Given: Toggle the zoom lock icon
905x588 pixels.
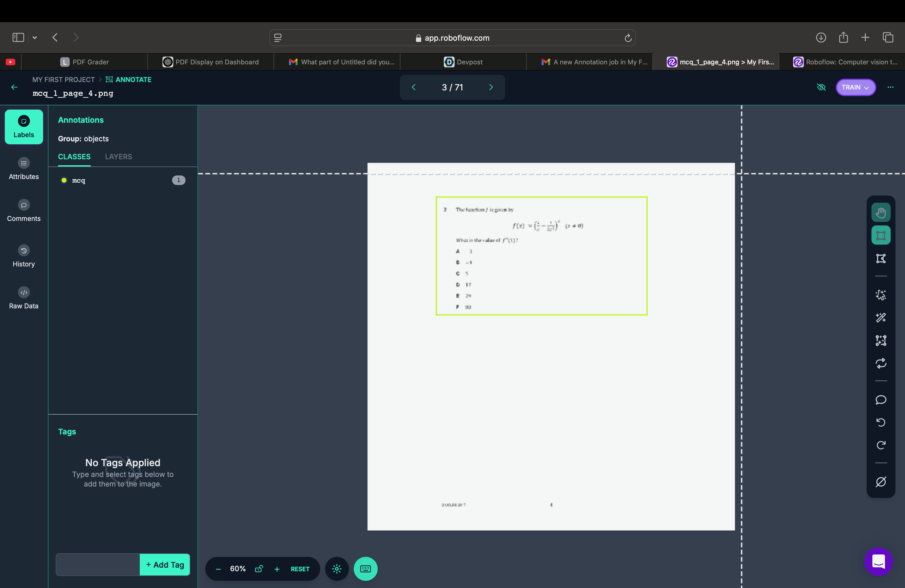Looking at the screenshot, I should pos(259,569).
